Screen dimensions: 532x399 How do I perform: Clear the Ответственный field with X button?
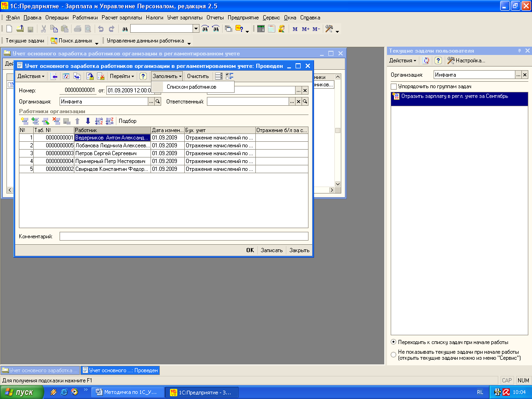pyautogui.click(x=299, y=102)
